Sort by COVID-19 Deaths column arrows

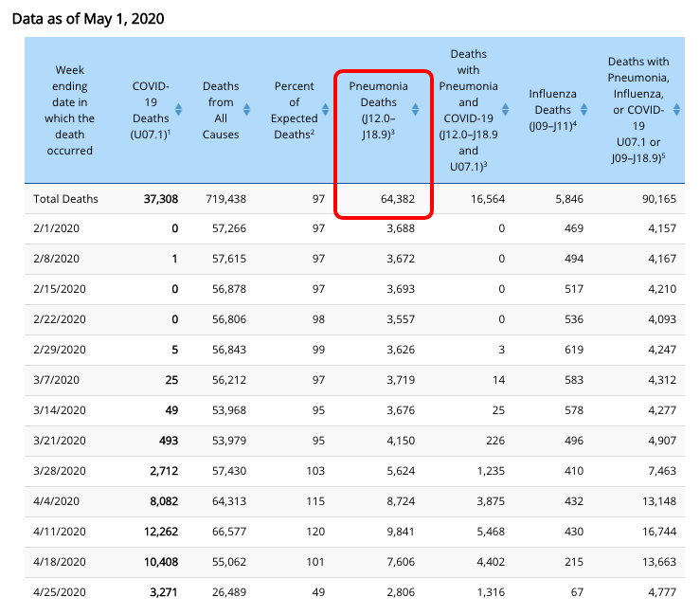click(x=179, y=110)
